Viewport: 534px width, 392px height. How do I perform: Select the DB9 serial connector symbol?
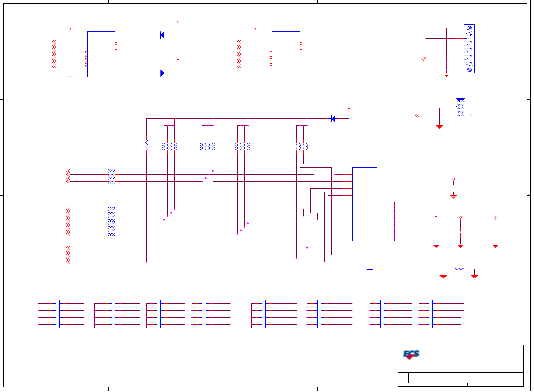pyautogui.click(x=469, y=49)
